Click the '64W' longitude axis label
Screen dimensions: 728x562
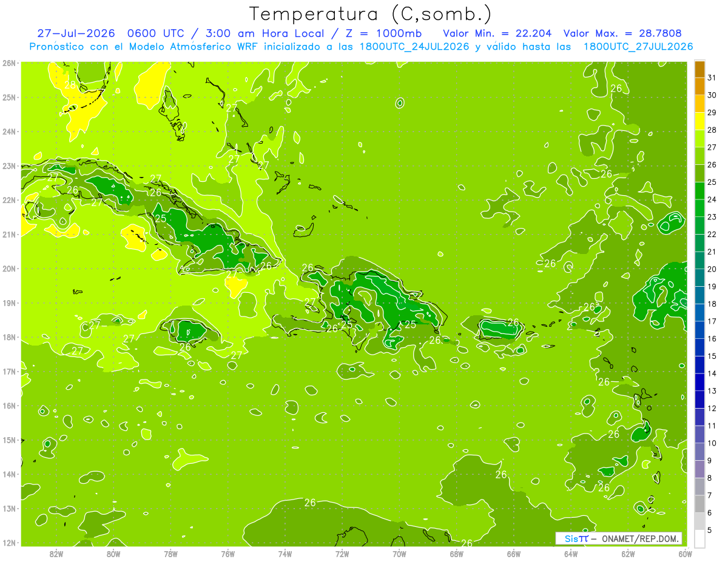[x=571, y=554]
